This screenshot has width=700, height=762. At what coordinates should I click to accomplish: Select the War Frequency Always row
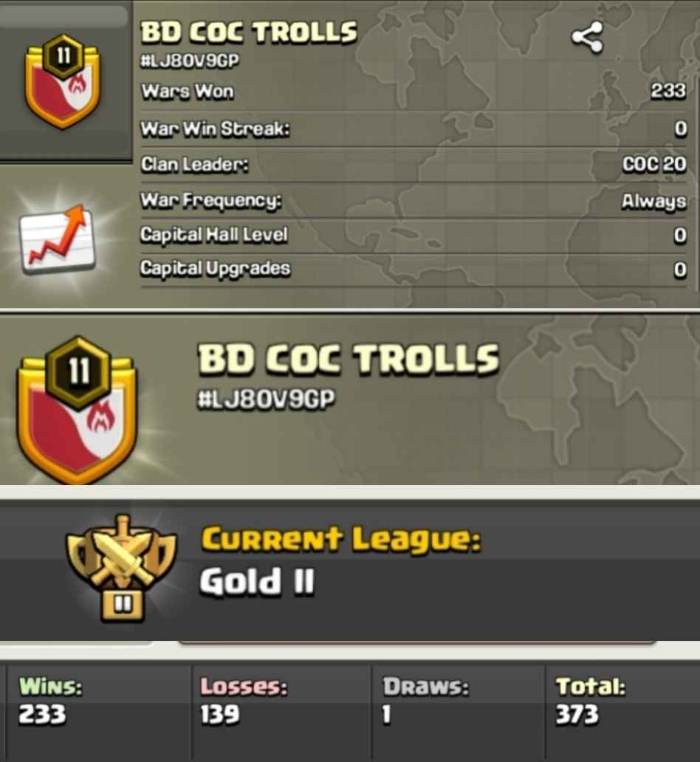point(414,200)
